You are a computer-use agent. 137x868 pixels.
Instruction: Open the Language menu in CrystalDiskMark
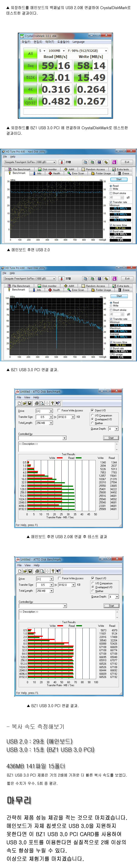[78, 42]
